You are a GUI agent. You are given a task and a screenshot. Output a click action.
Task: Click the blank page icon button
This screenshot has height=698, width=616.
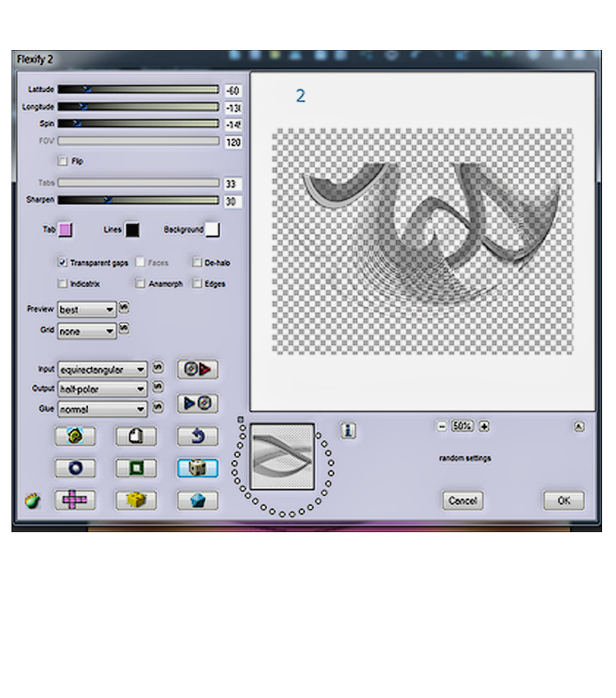[136, 437]
